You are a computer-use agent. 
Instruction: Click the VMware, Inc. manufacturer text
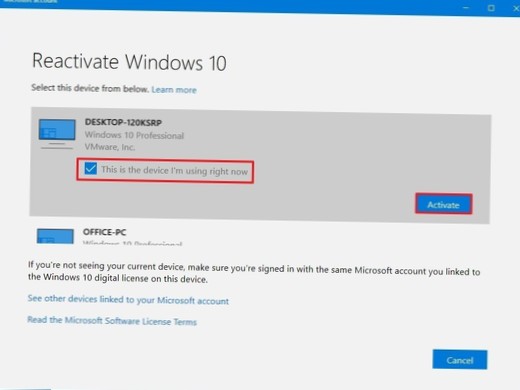(x=110, y=147)
